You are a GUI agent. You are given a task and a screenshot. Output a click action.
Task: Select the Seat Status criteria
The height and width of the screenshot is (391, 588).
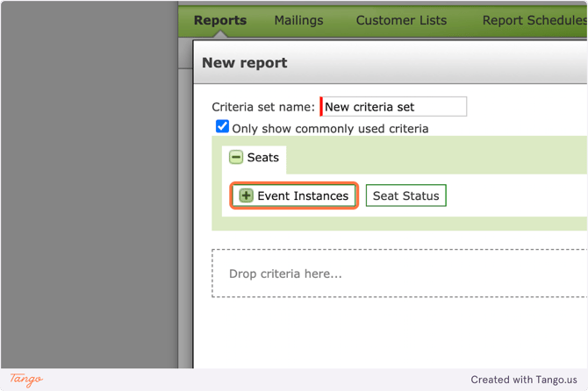point(405,195)
